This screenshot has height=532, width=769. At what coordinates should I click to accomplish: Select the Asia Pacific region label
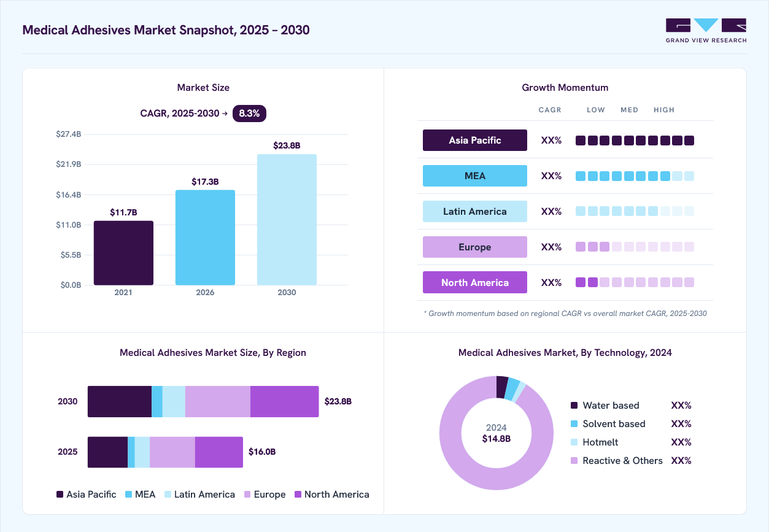pos(475,141)
